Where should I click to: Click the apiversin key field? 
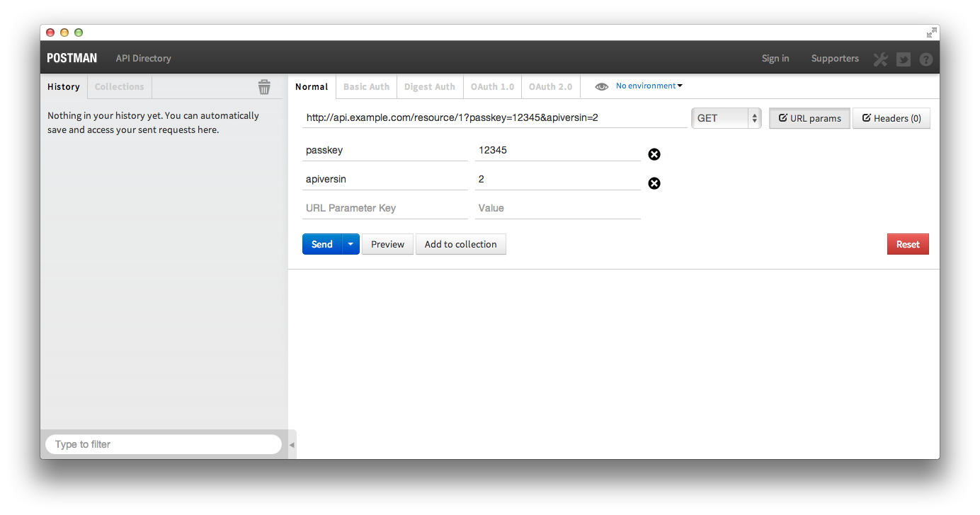tap(385, 179)
